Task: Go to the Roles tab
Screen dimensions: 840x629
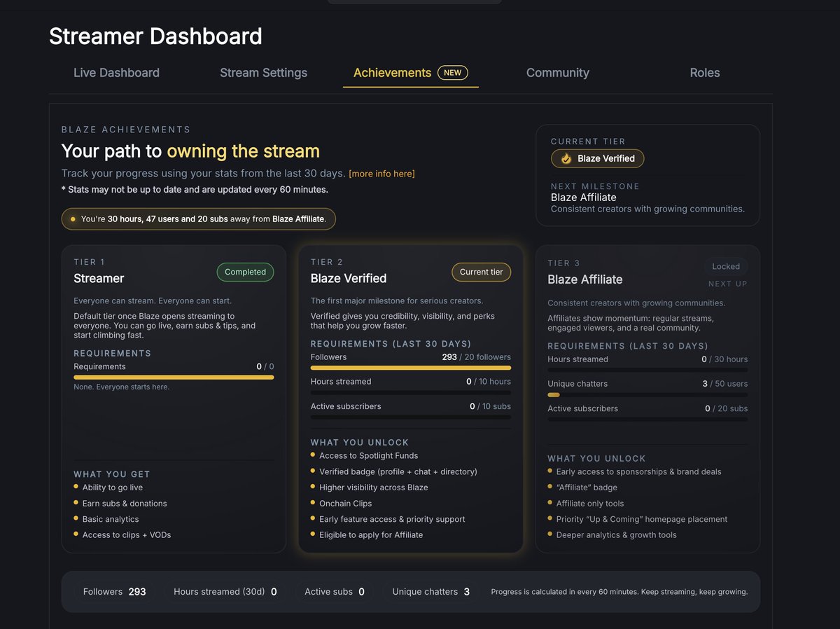Action: point(705,73)
